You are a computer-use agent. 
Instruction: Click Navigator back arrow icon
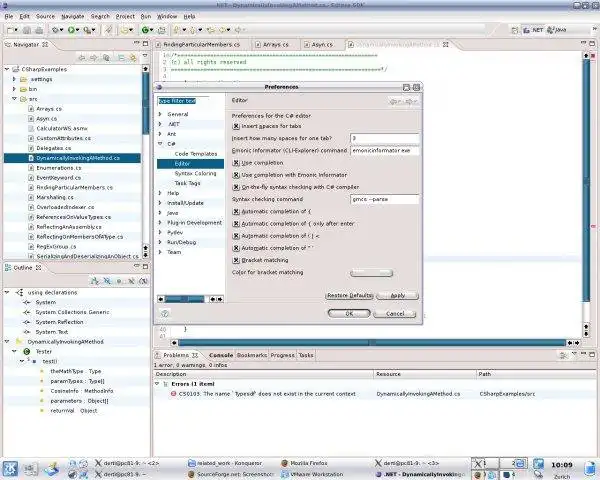click(x=82, y=58)
